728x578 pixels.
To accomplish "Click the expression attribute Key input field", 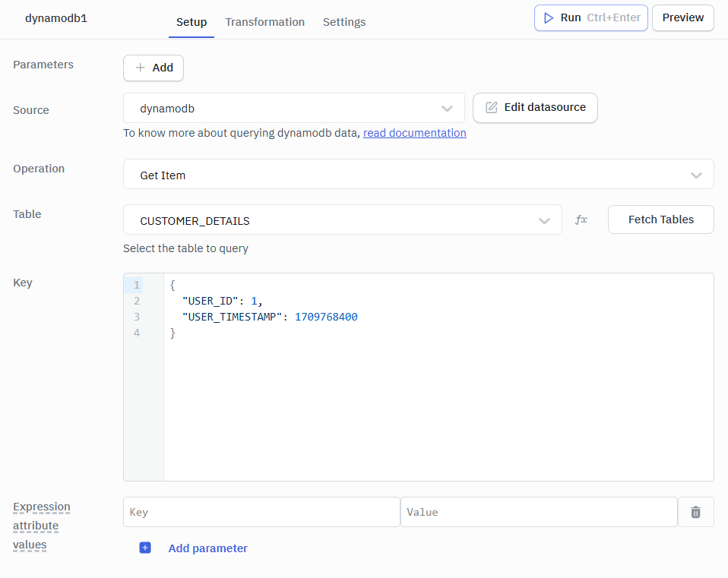I will (261, 512).
